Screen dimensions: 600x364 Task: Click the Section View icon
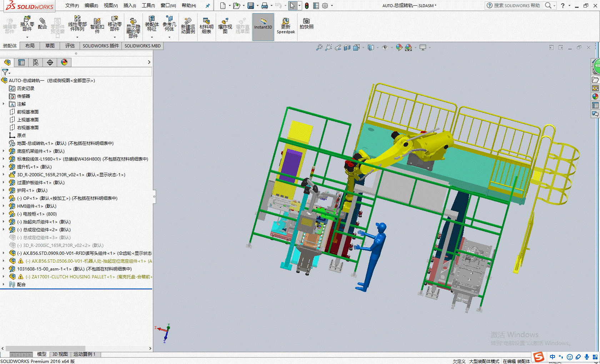tap(347, 47)
